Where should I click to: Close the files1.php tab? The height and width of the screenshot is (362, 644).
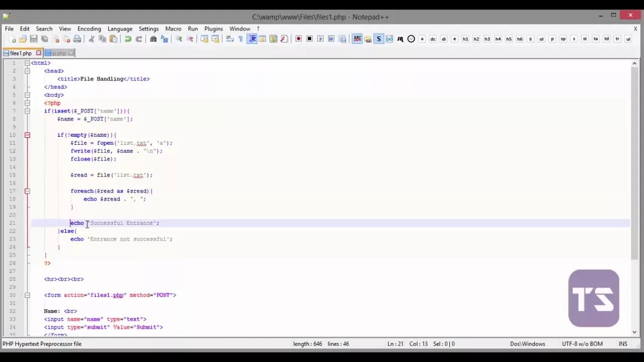[39, 53]
